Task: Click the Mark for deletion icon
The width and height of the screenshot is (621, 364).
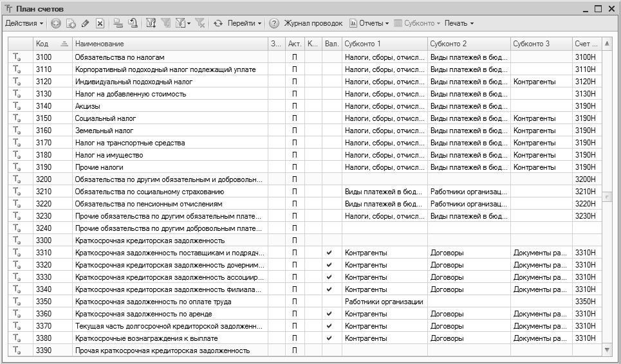Action: pos(100,23)
